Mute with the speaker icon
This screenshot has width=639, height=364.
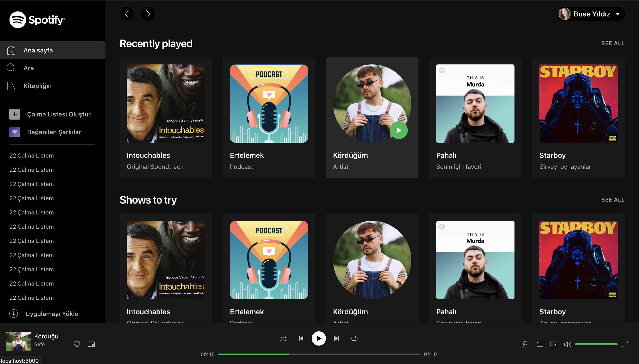tap(568, 344)
